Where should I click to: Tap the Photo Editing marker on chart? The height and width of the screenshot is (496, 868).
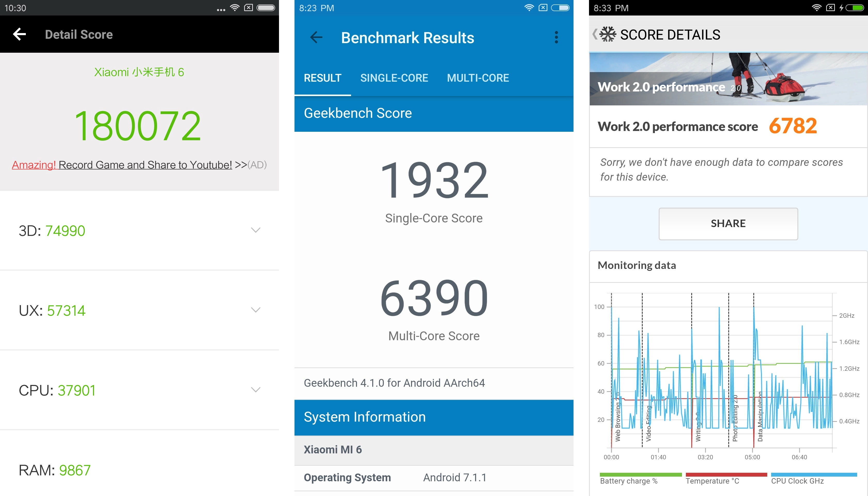tap(735, 418)
